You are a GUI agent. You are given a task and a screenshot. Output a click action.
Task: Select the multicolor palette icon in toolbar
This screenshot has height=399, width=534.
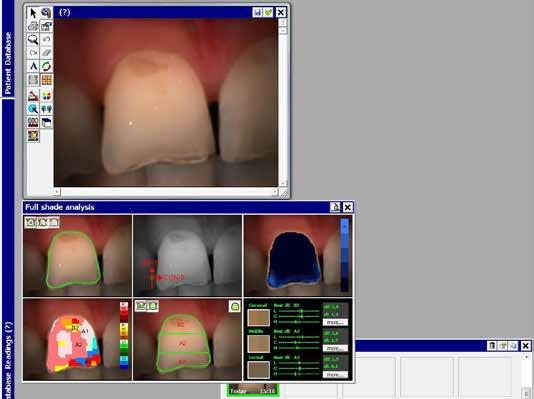46,96
